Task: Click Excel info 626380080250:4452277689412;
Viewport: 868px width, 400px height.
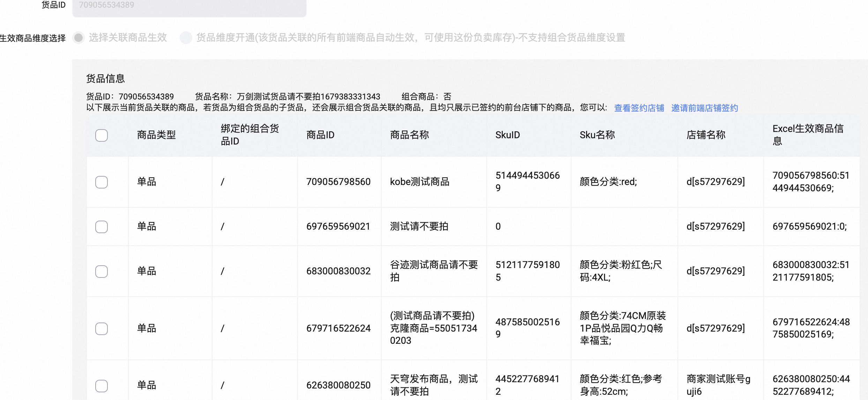Action: 811,385
